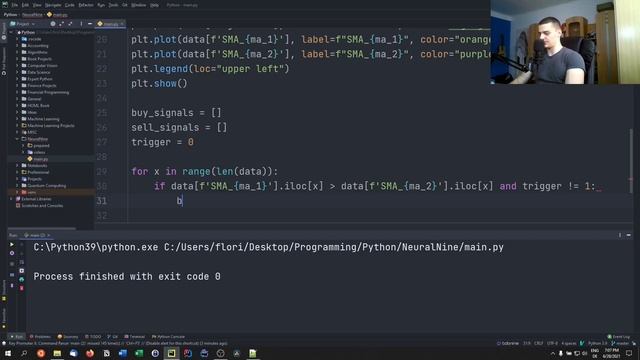Click the green home icon in Run toolbar

click(22, 280)
